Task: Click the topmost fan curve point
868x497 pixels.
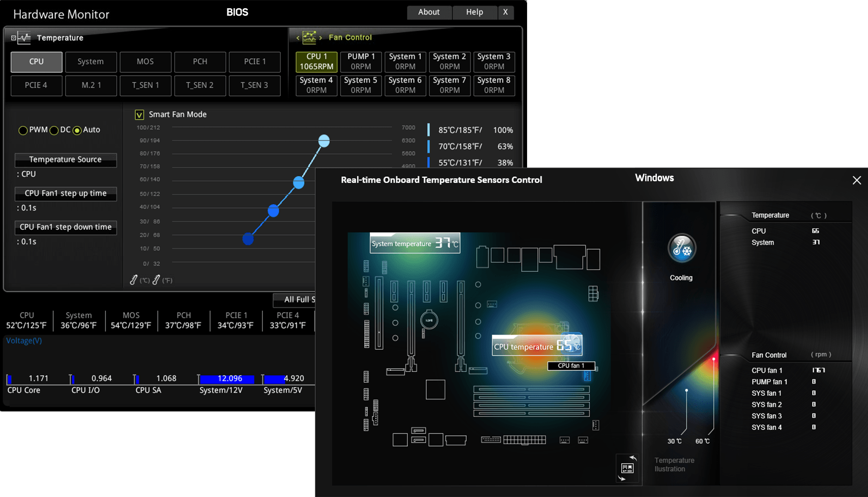Action: point(324,141)
